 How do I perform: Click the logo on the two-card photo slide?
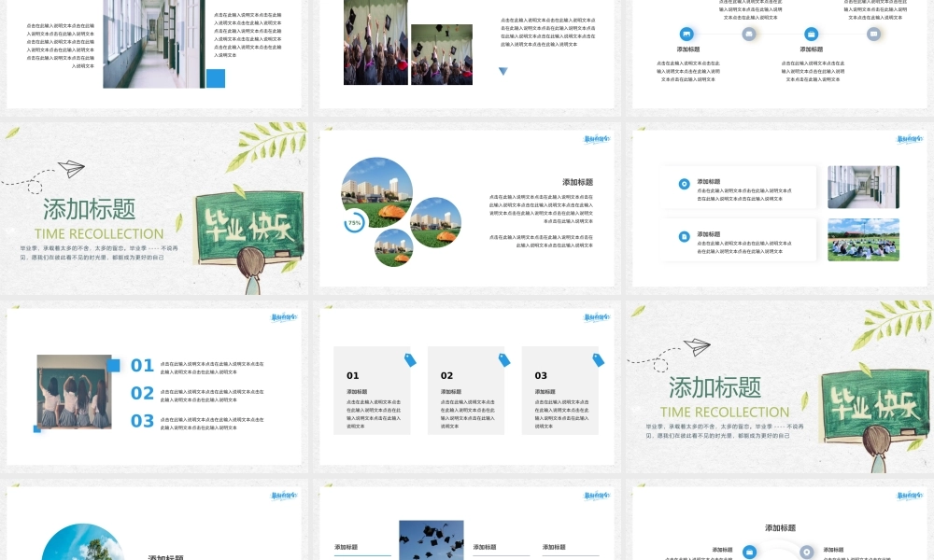click(909, 139)
